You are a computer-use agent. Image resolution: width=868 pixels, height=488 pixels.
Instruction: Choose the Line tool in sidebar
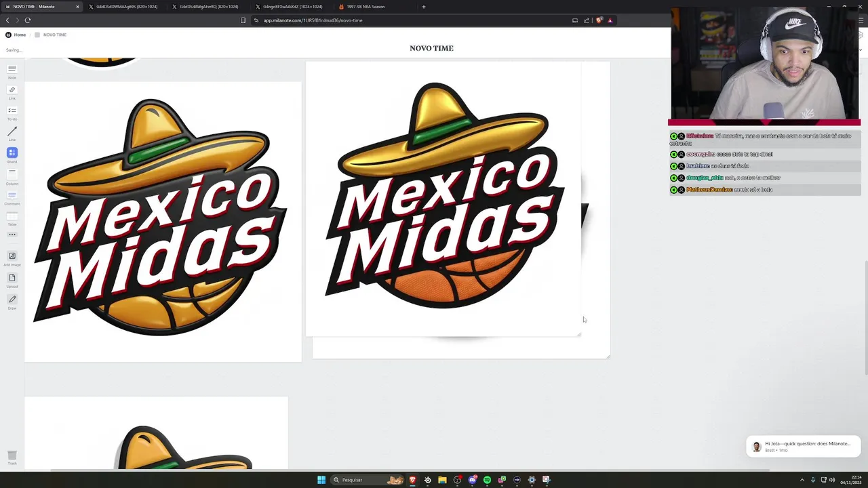click(x=12, y=132)
